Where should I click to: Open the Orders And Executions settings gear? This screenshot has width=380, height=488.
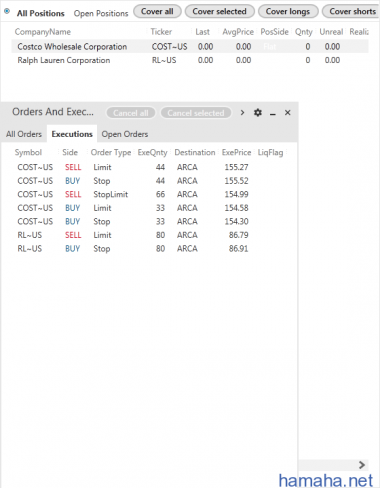258,113
